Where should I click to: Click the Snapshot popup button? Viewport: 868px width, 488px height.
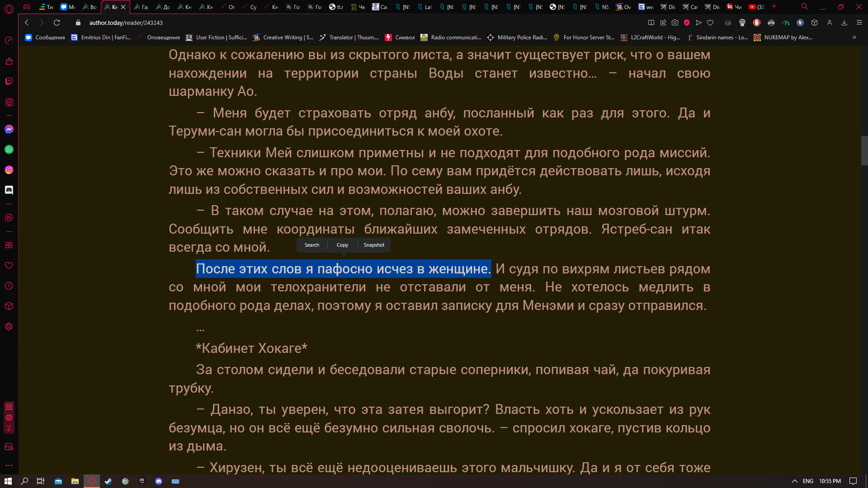(x=374, y=245)
